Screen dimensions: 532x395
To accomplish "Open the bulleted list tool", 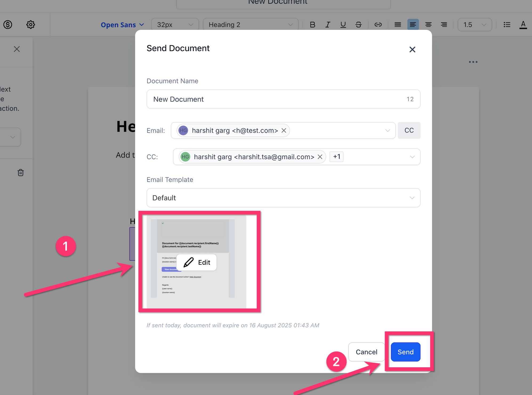I will (507, 25).
